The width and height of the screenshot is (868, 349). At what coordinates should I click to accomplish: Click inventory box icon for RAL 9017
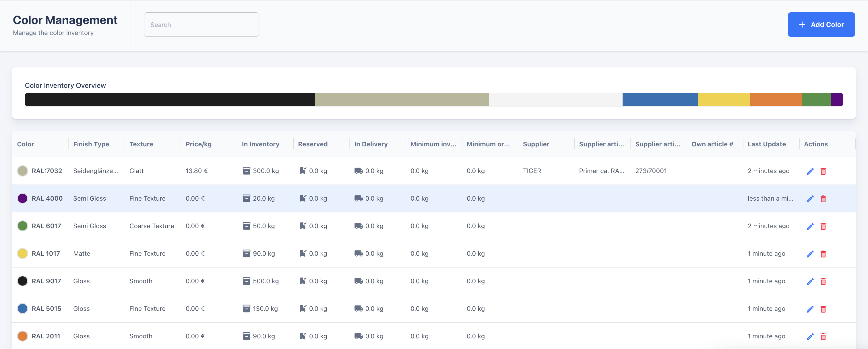(246, 281)
